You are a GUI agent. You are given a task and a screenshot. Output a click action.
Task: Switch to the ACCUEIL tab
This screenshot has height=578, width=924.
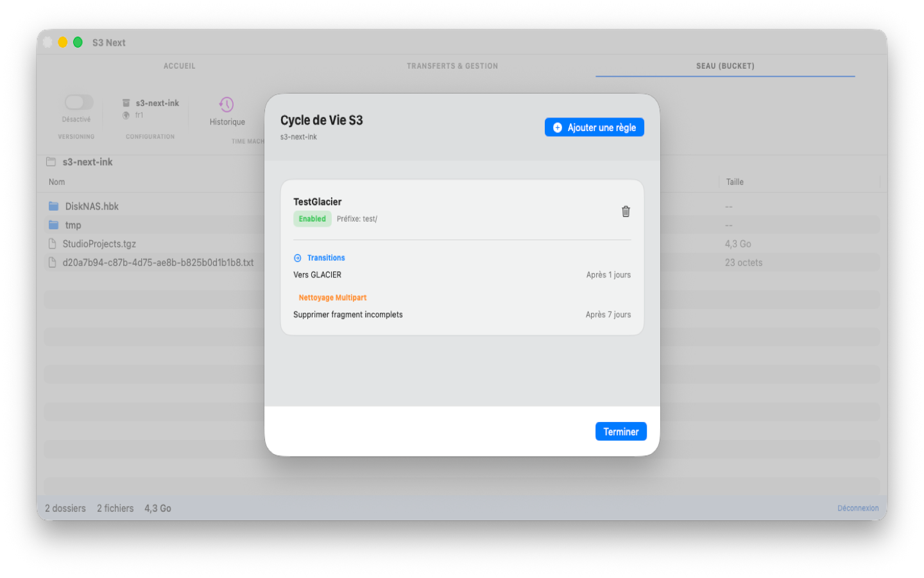point(180,66)
